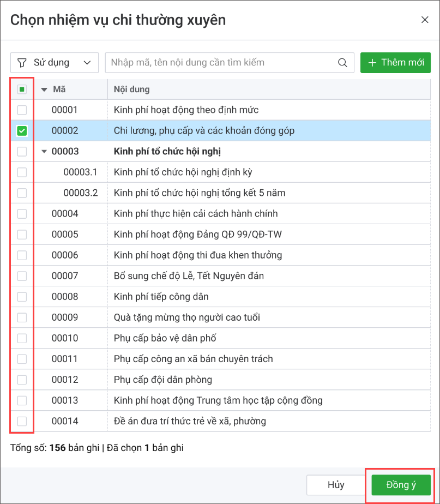Click the Nội dung column header
This screenshot has height=504, width=440.
tap(131, 89)
